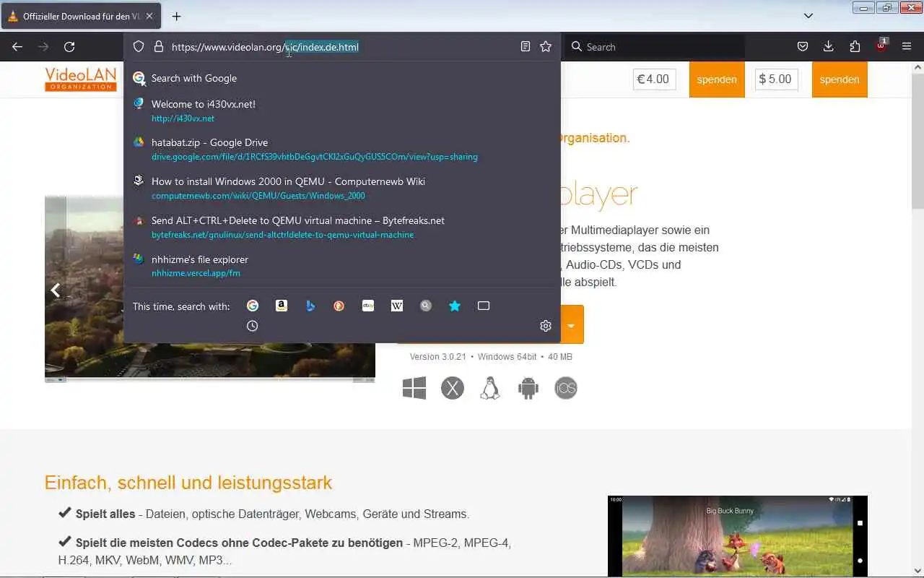924x578 pixels.
Task: Open Send ALT+CTRL+Delete to QEMU suggestion
Action: point(342,227)
